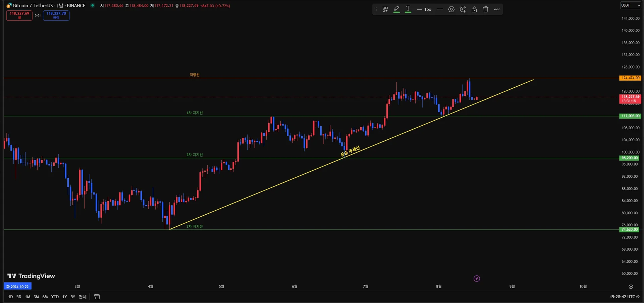Click the 10월 time axis label
This screenshot has height=303, width=644.
pyautogui.click(x=583, y=287)
